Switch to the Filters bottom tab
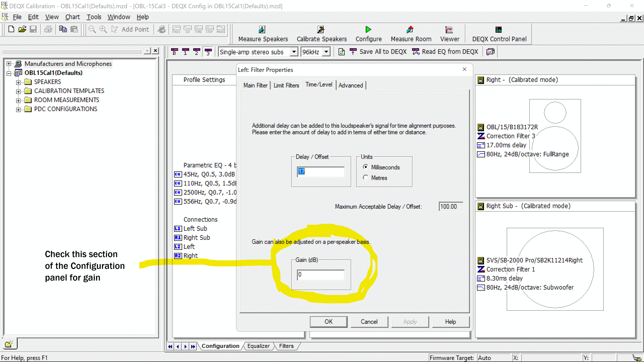The width and height of the screenshot is (644, 362). [x=286, y=346]
